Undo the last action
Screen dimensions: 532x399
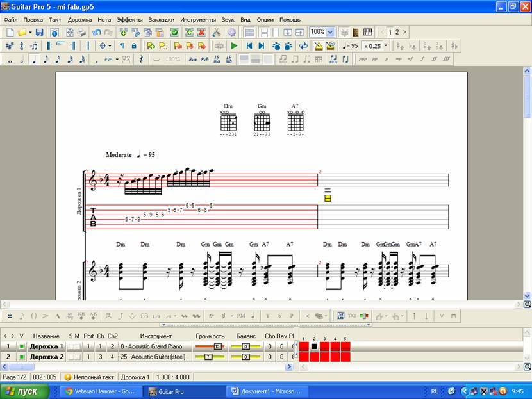point(97,33)
